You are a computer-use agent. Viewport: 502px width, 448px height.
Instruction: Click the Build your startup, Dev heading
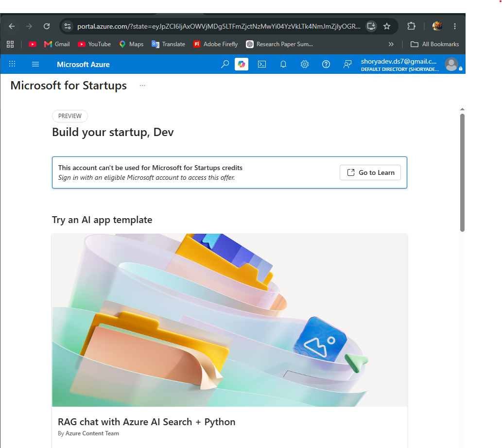coord(113,132)
